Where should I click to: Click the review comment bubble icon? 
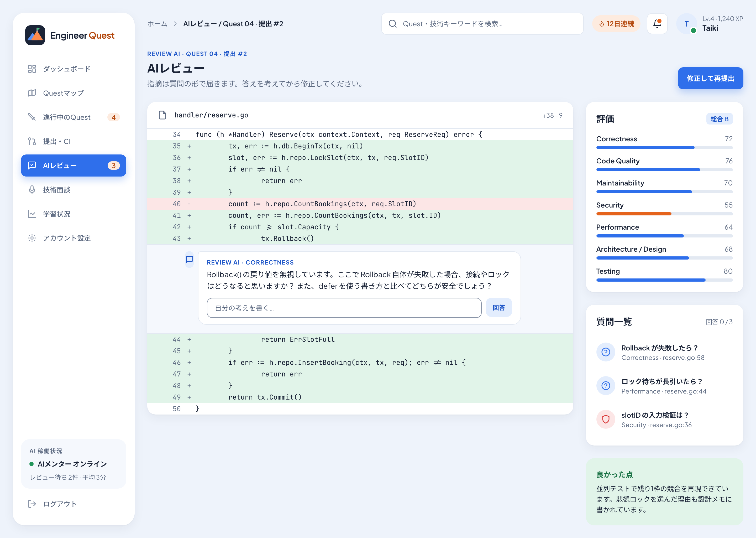click(x=189, y=259)
